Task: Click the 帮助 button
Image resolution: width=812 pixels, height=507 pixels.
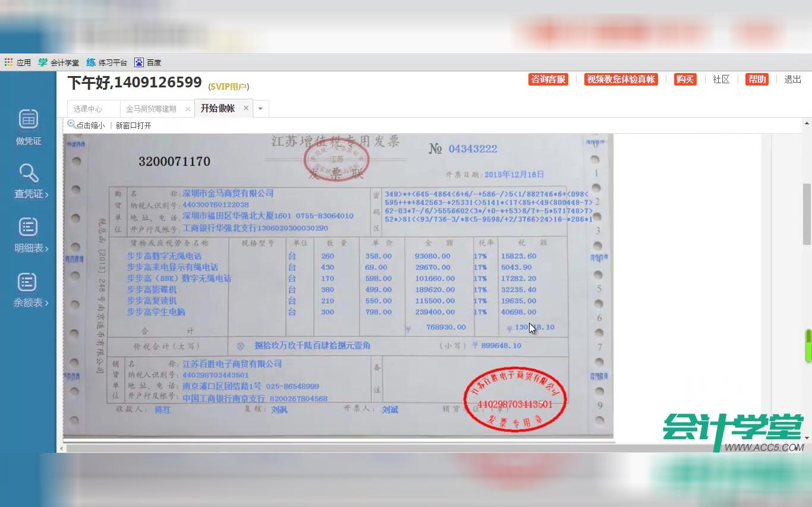Action: (757, 79)
